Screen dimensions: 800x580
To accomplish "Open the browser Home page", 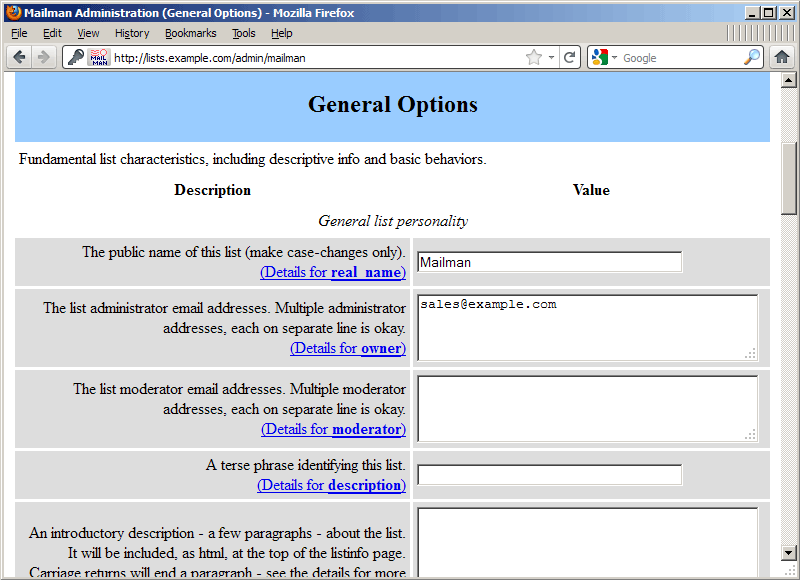I will [783, 57].
